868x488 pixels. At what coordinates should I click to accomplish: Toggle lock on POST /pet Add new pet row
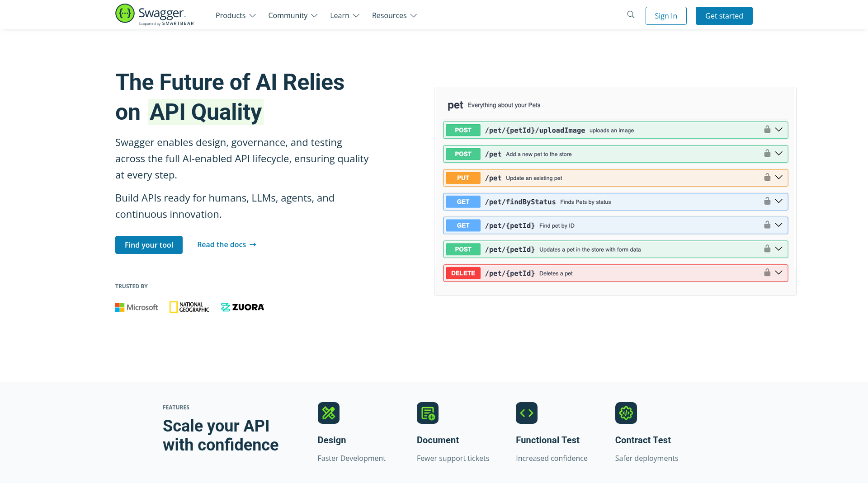coord(767,154)
